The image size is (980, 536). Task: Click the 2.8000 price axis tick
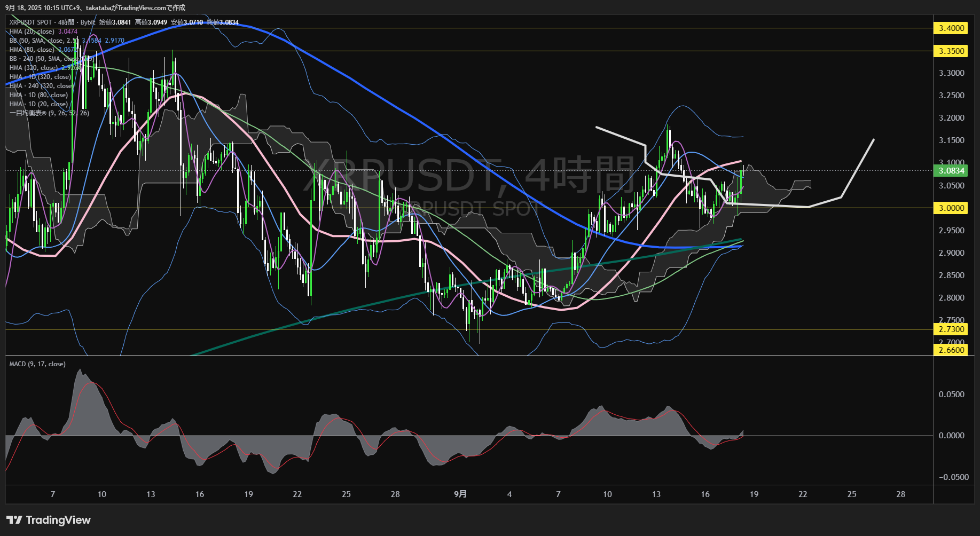952,298
